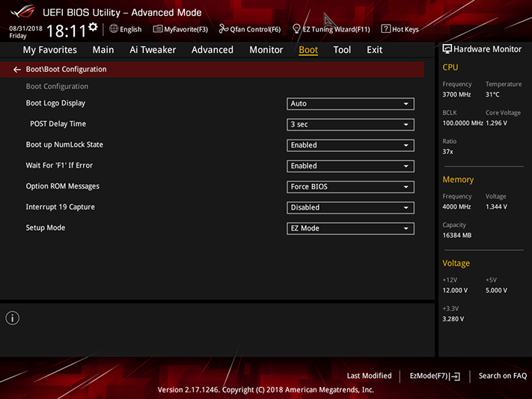Click the Memory voltage value 1.344 V
The width and height of the screenshot is (532, 399).
coord(496,207)
